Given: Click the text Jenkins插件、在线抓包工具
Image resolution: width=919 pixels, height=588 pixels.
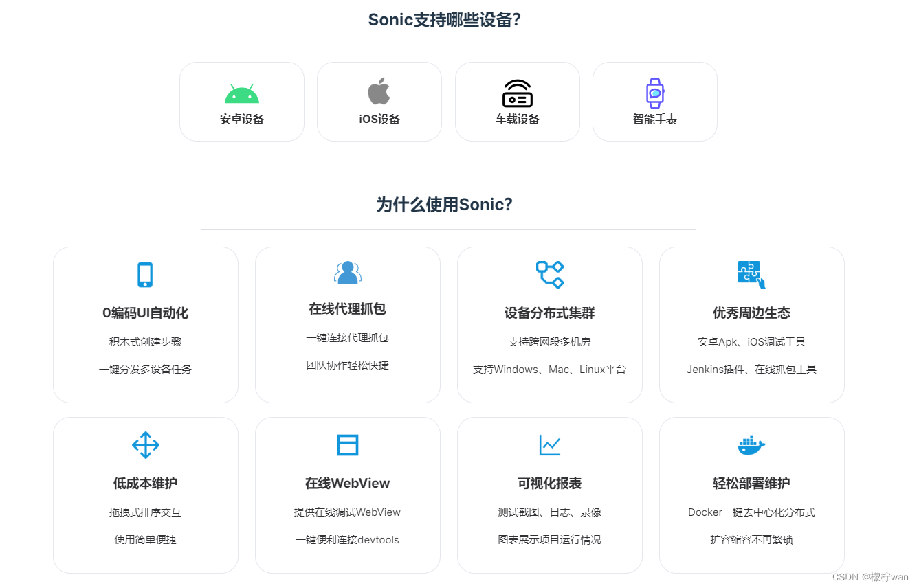Looking at the screenshot, I should click(752, 370).
